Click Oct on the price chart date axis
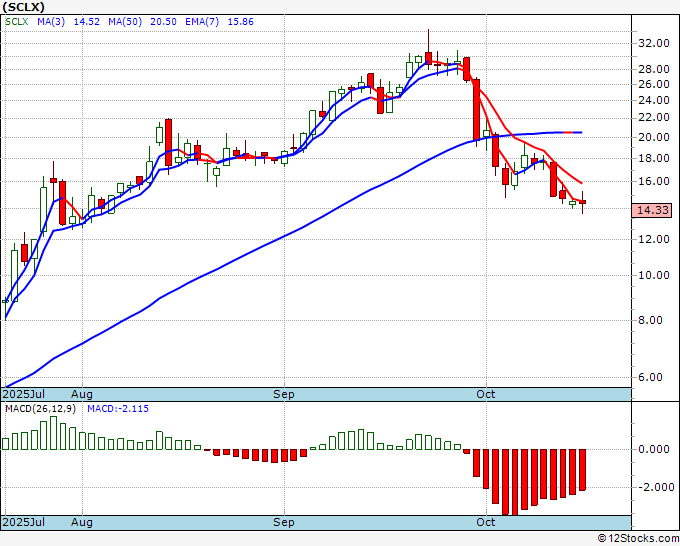 [486, 394]
